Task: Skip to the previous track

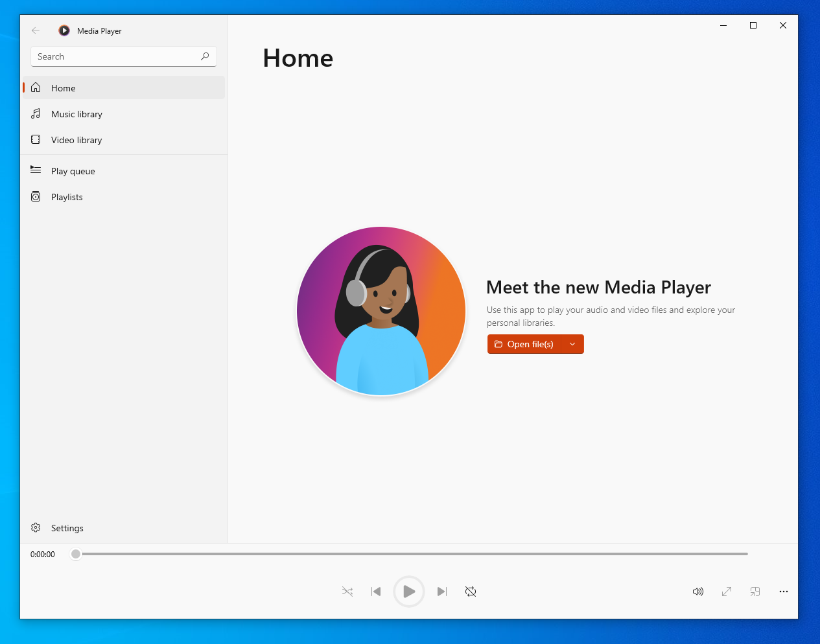Action: click(x=376, y=592)
